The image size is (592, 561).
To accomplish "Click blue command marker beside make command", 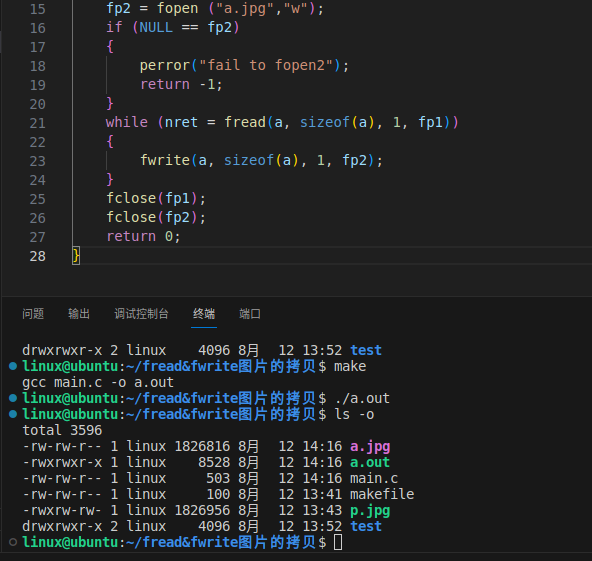I will coord(13,366).
